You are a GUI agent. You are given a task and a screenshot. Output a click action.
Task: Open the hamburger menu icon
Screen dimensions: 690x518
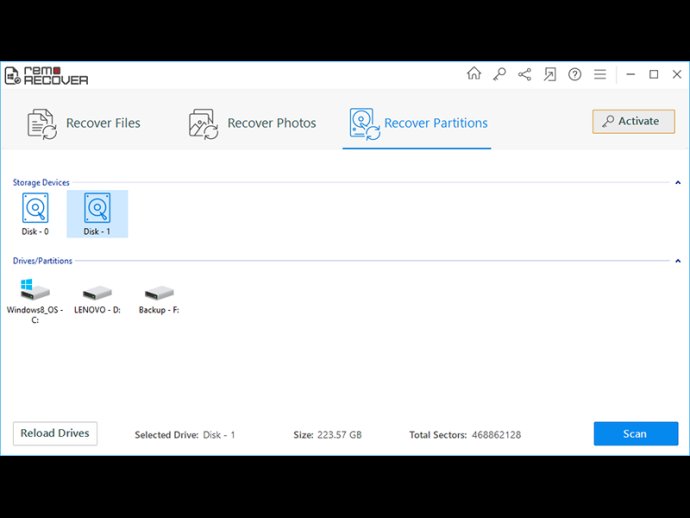coord(600,74)
